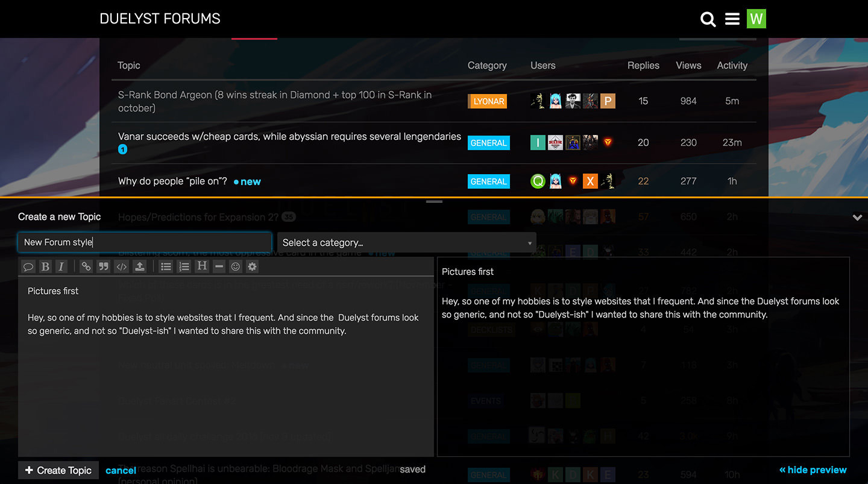Open the emoji picker smiley icon
This screenshot has height=484, width=868.
pyautogui.click(x=236, y=266)
